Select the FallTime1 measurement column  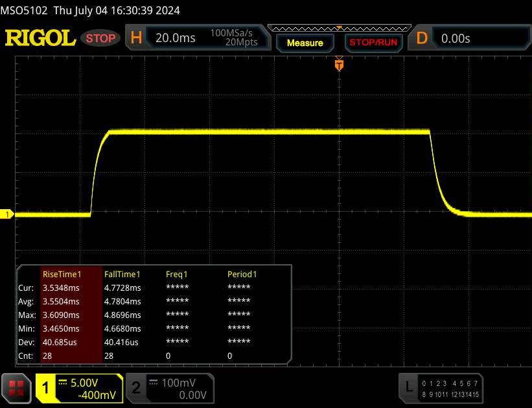click(x=122, y=274)
